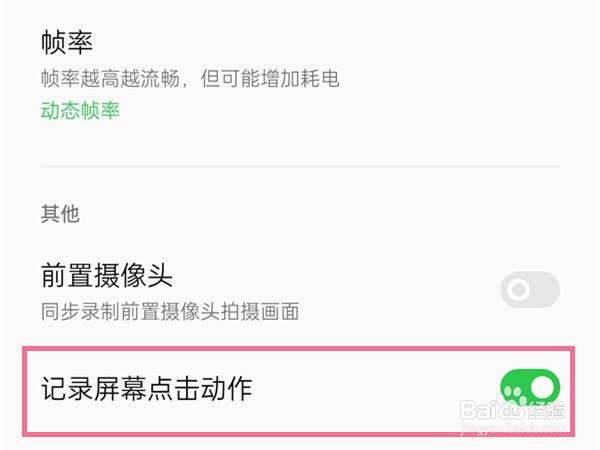
Task: Tap the white knob of the green toggle
Action: point(543,387)
